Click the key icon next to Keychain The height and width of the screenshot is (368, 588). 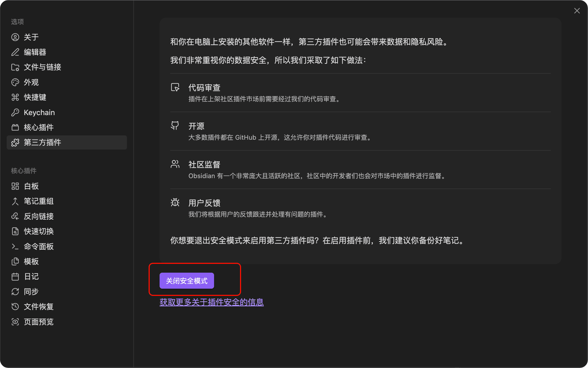click(x=15, y=112)
